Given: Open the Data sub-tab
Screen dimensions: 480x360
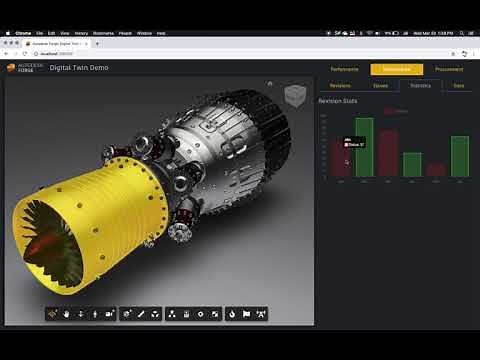Looking at the screenshot, I should pos(459,86).
